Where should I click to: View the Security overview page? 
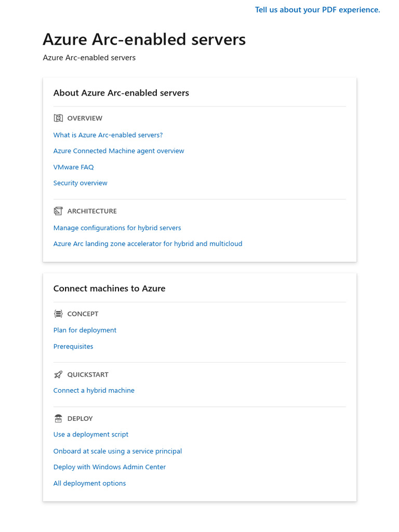[x=80, y=183]
